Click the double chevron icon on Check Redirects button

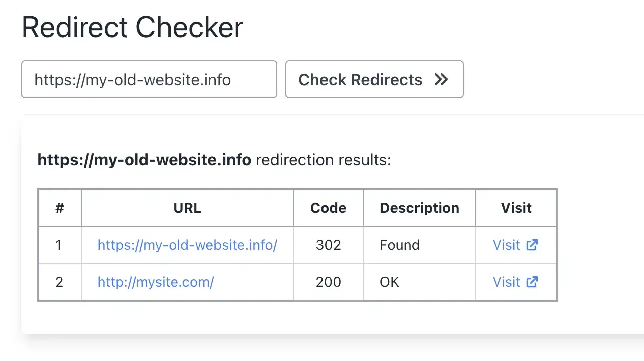(x=441, y=79)
